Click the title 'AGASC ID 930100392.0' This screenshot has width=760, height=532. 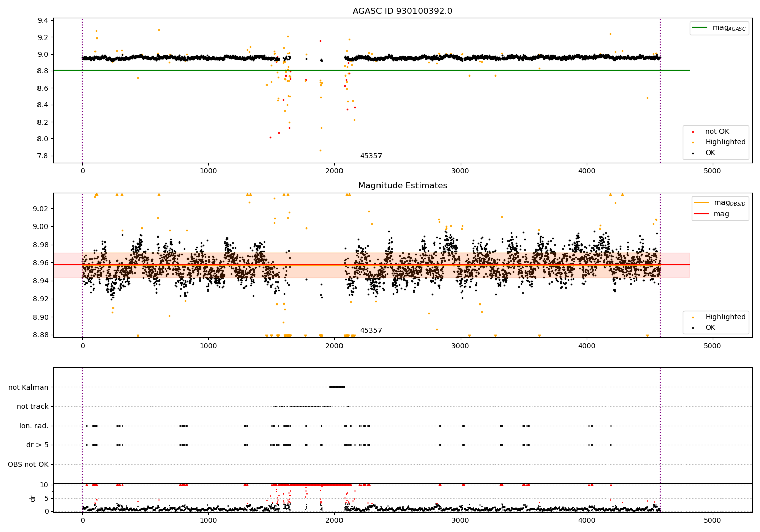tap(402, 11)
